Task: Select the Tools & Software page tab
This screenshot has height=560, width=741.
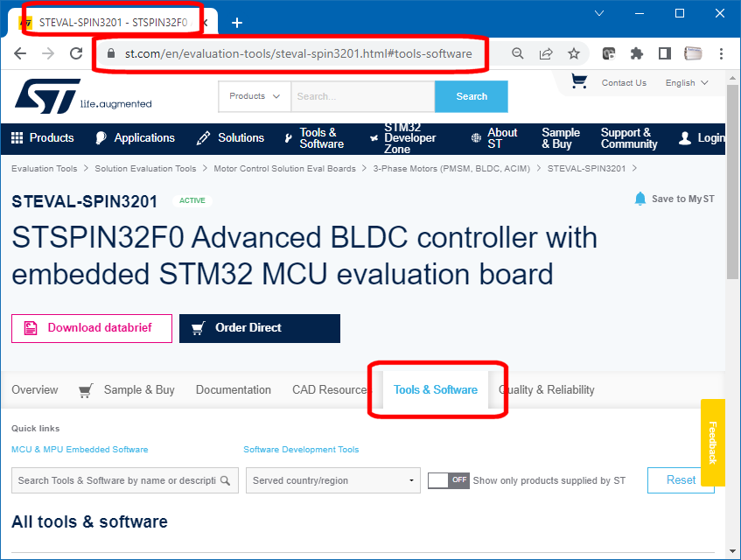Action: click(x=436, y=390)
